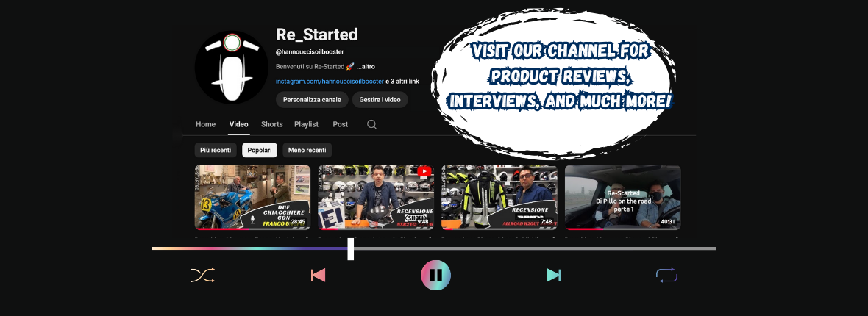Image resolution: width=868 pixels, height=316 pixels.
Task: Go to the Post tab
Action: 340,124
